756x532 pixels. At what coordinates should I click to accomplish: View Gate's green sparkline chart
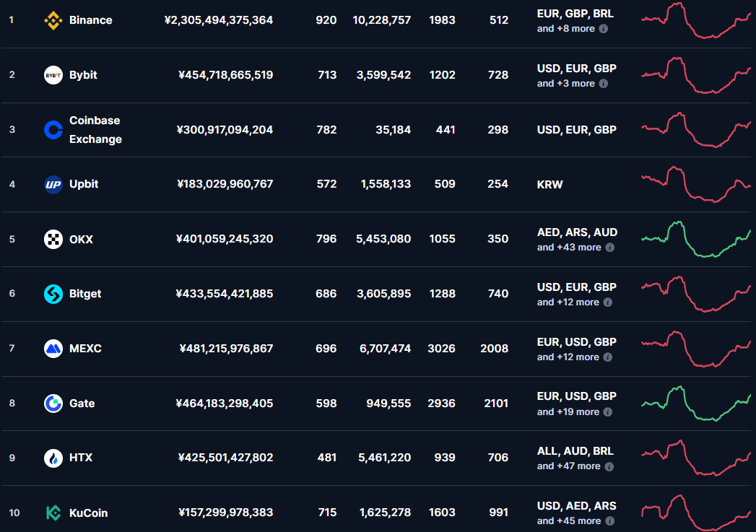click(x=696, y=404)
